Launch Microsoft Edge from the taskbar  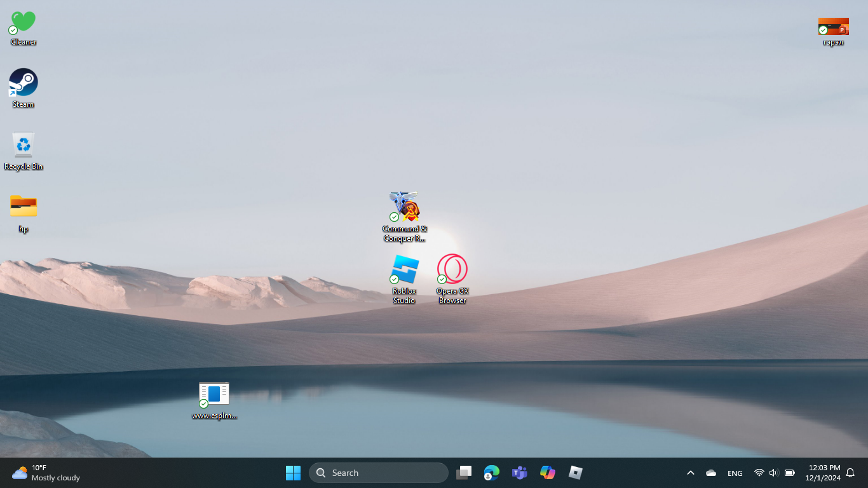tap(491, 473)
